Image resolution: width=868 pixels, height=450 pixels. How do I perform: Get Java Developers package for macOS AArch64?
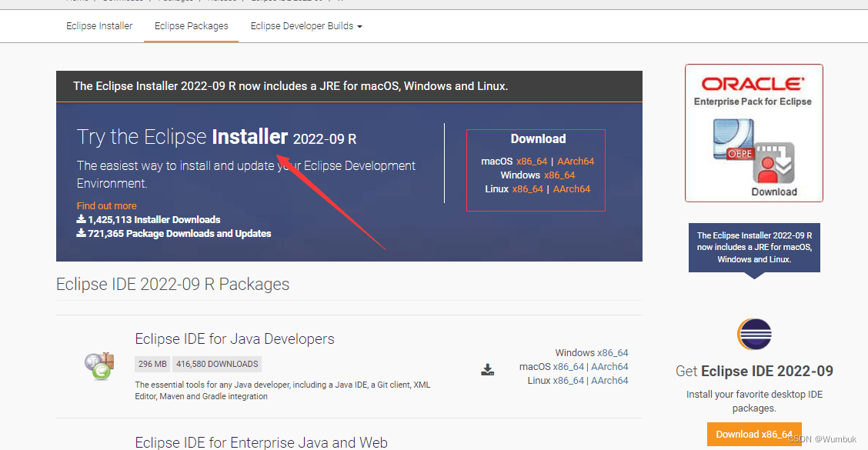point(609,366)
